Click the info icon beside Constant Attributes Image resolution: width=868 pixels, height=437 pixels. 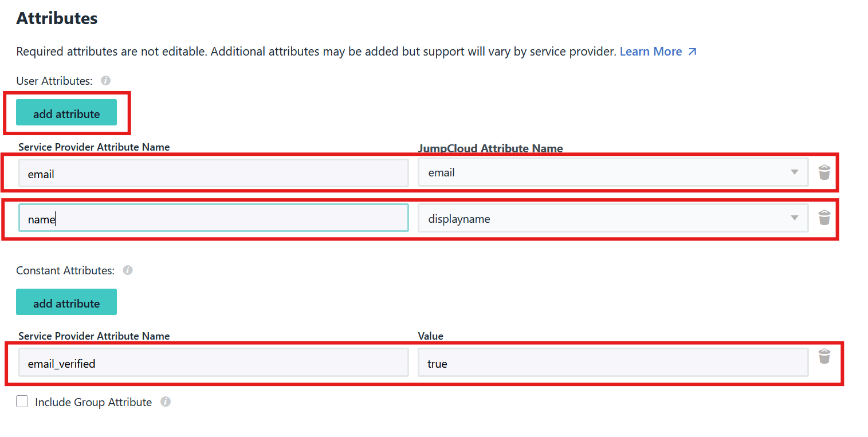pyautogui.click(x=127, y=270)
